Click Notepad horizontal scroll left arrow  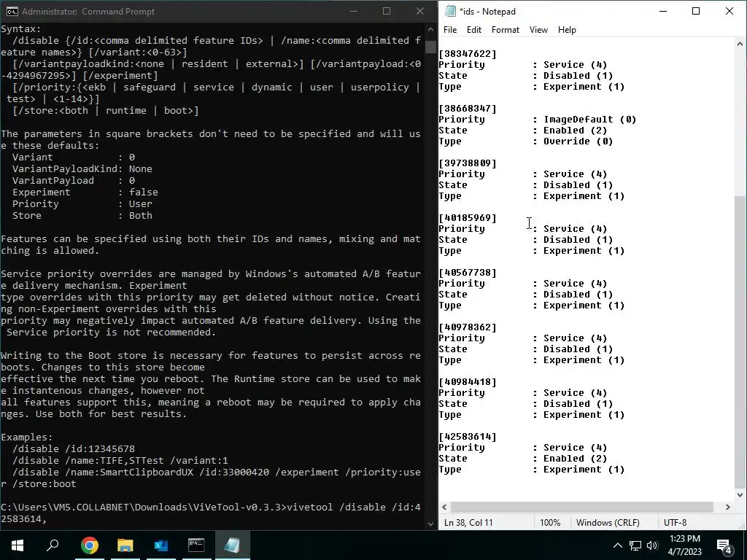pyautogui.click(x=444, y=507)
